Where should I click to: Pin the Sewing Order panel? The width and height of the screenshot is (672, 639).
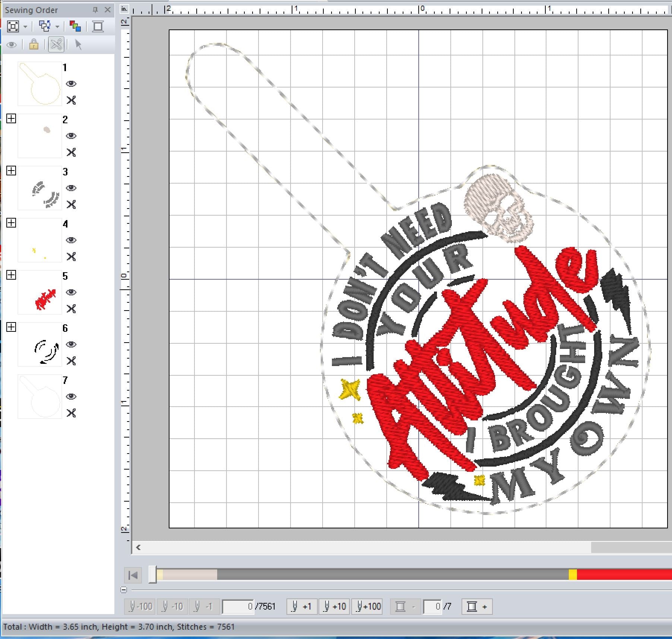point(95,10)
